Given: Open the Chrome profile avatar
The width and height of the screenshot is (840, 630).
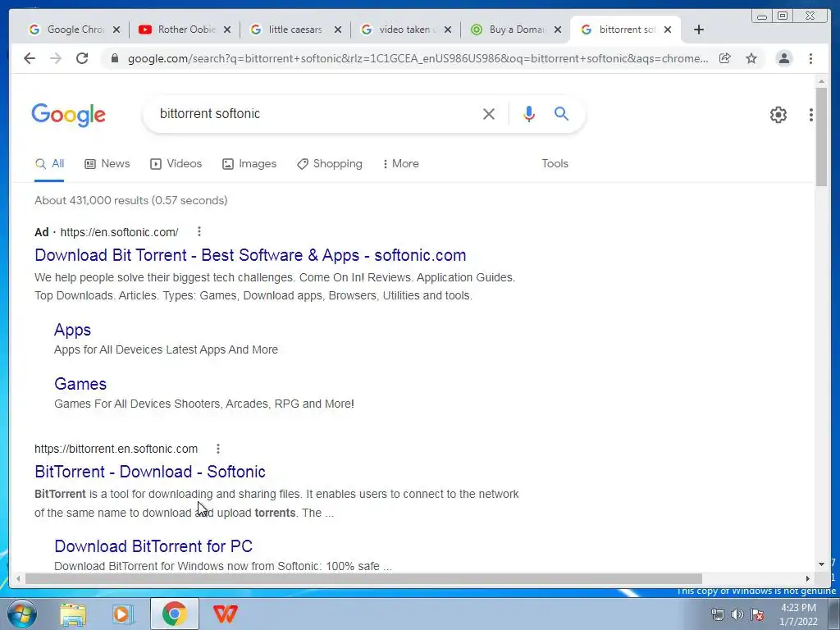Looking at the screenshot, I should click(x=784, y=58).
